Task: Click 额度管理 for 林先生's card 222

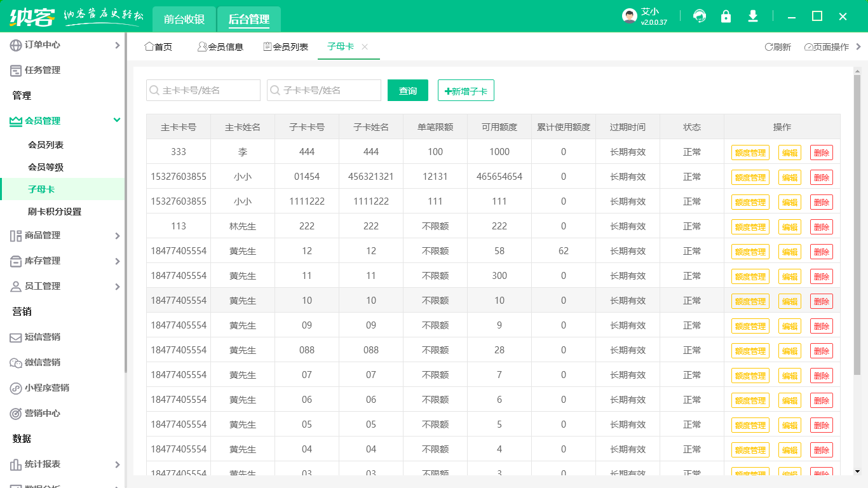Action: (x=750, y=227)
